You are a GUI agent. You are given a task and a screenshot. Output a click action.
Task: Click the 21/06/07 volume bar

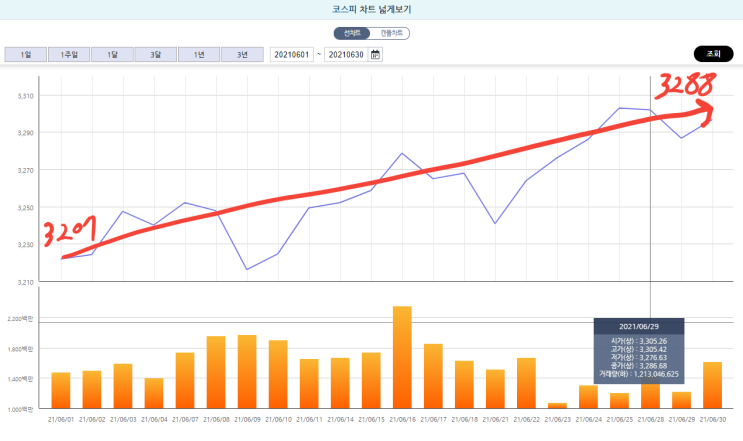pos(185,380)
